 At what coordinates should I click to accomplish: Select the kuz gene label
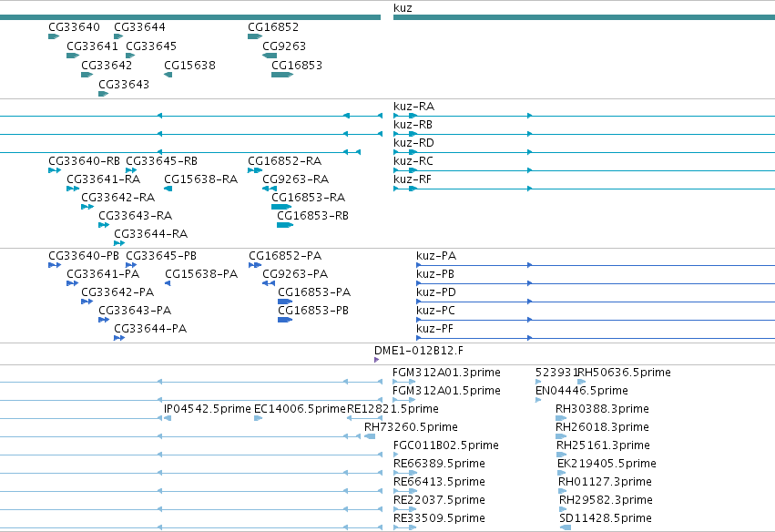[x=403, y=8]
